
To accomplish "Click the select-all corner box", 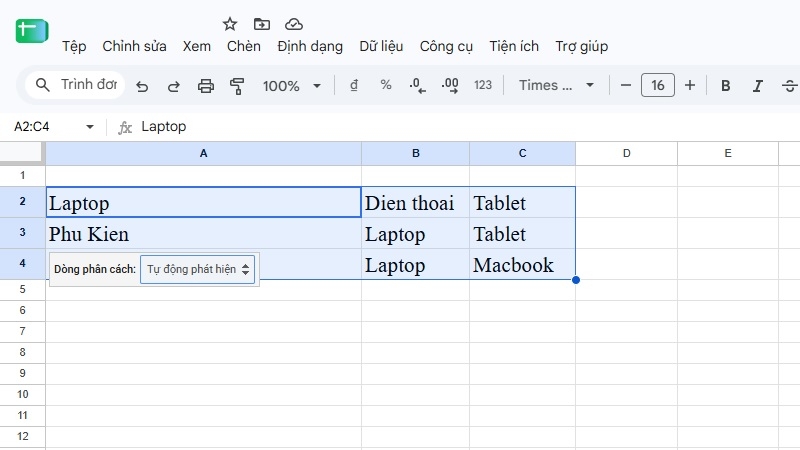I will point(21,153).
